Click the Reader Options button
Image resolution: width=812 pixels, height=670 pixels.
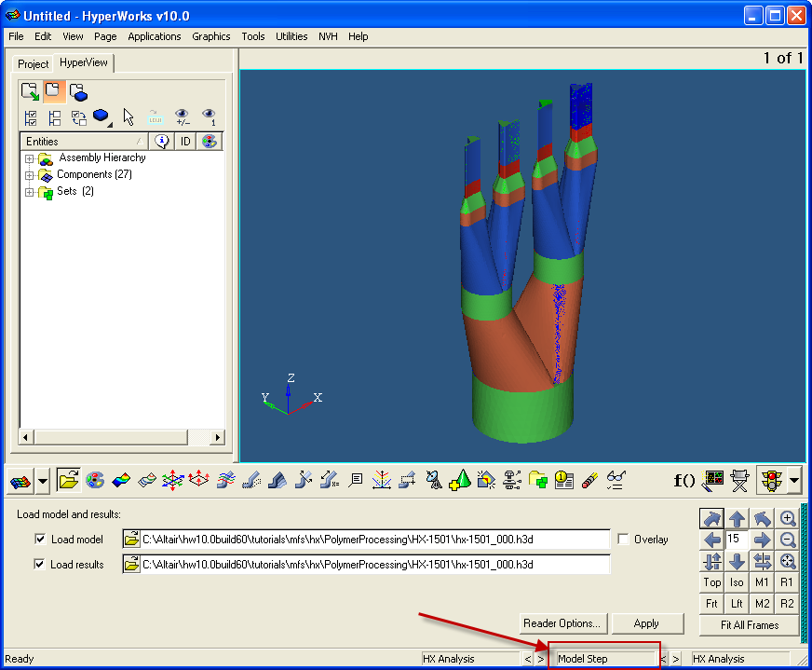pyautogui.click(x=562, y=623)
